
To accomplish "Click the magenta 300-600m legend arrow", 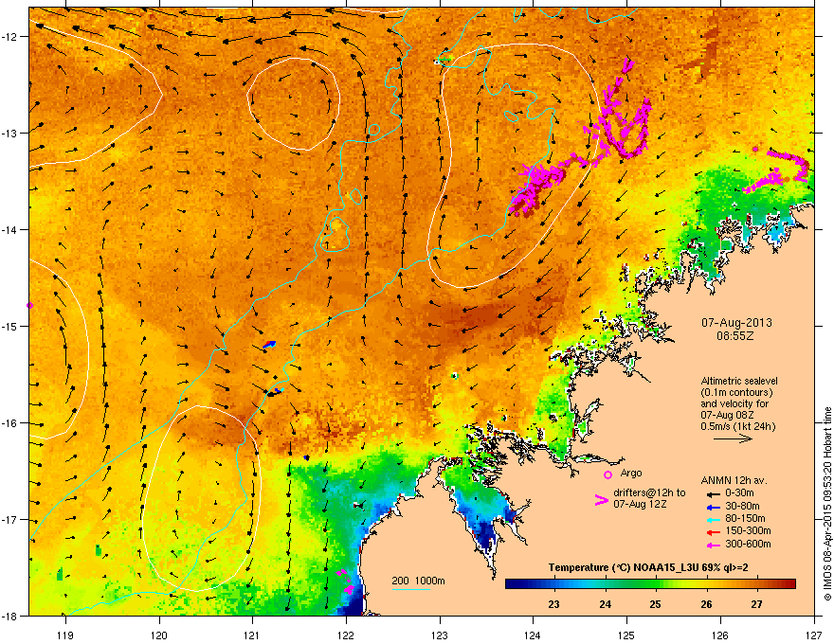I will click(713, 545).
